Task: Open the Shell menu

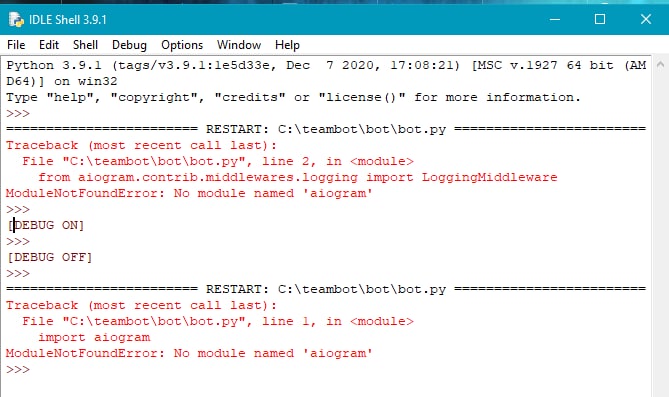Action: point(85,45)
